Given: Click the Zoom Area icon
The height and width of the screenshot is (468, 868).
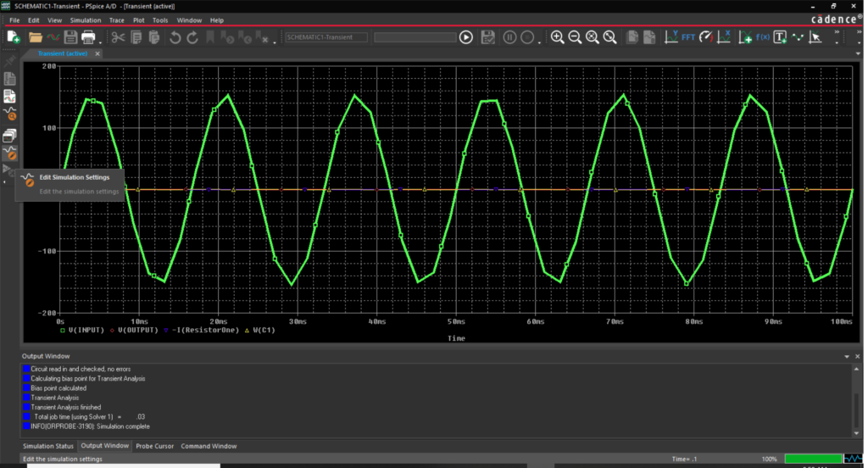Looking at the screenshot, I should pyautogui.click(x=593, y=37).
